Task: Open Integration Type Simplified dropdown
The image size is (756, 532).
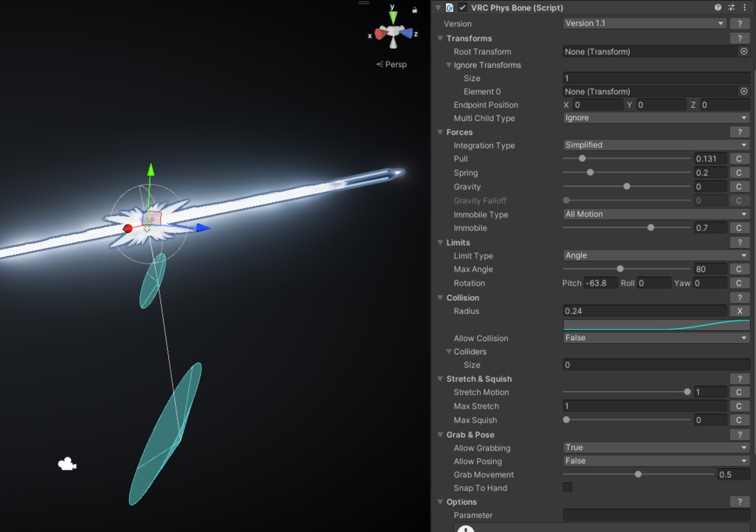Action: [x=656, y=145]
